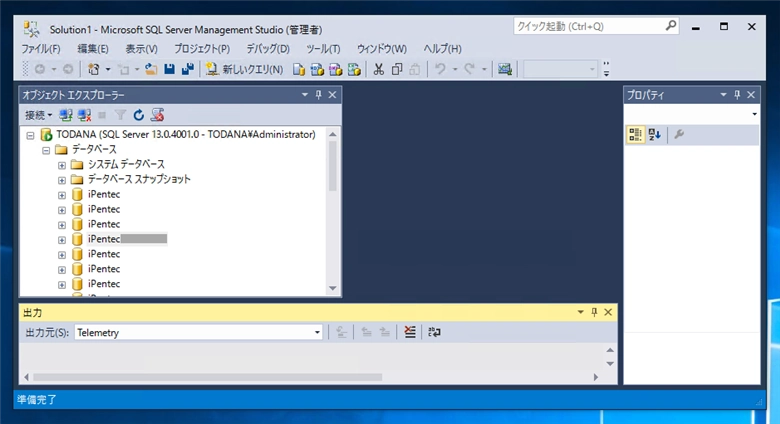Open a Database Engine Query from the toolbar
The height and width of the screenshot is (424, 780).
tap(298, 69)
